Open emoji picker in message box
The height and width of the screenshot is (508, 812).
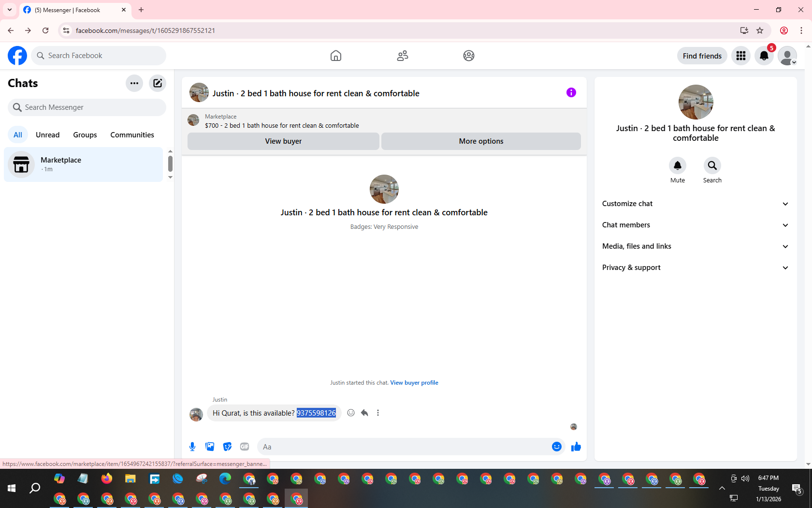557,447
